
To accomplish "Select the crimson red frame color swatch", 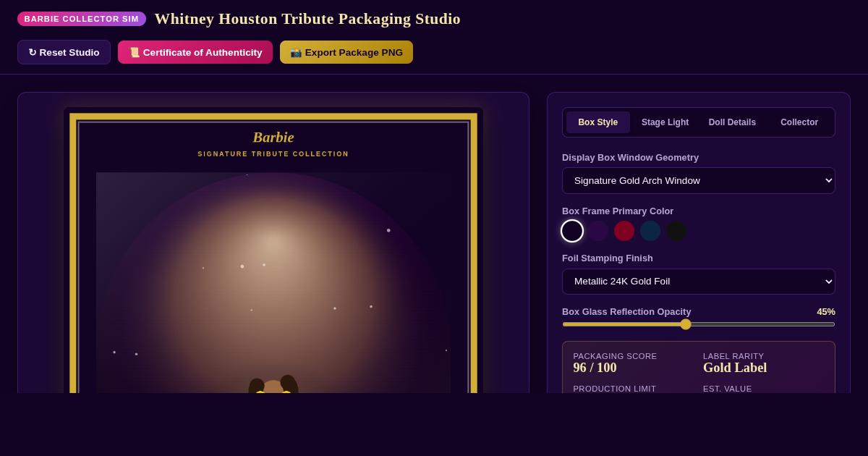I will click(624, 231).
